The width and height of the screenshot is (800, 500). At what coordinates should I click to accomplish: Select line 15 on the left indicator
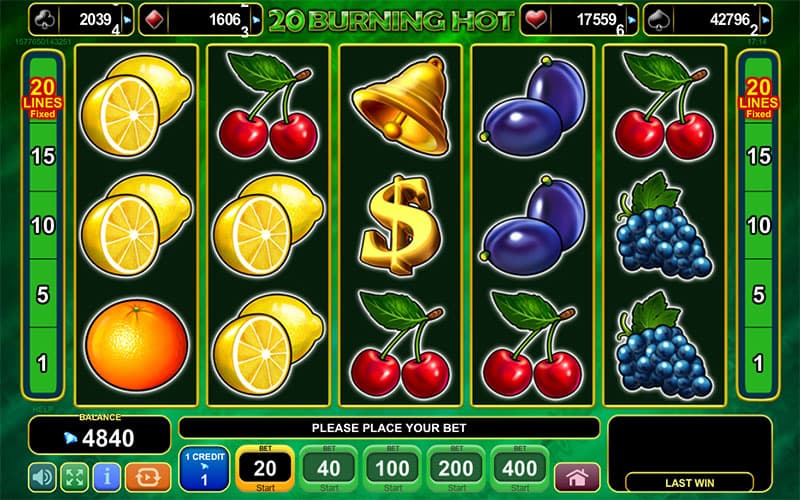[x=43, y=156]
